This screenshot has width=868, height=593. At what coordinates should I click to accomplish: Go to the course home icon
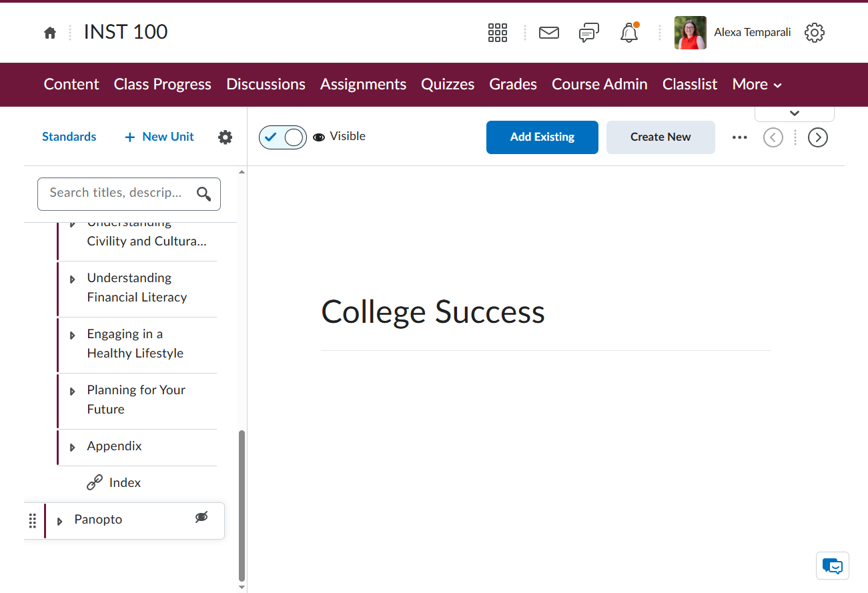(x=50, y=33)
